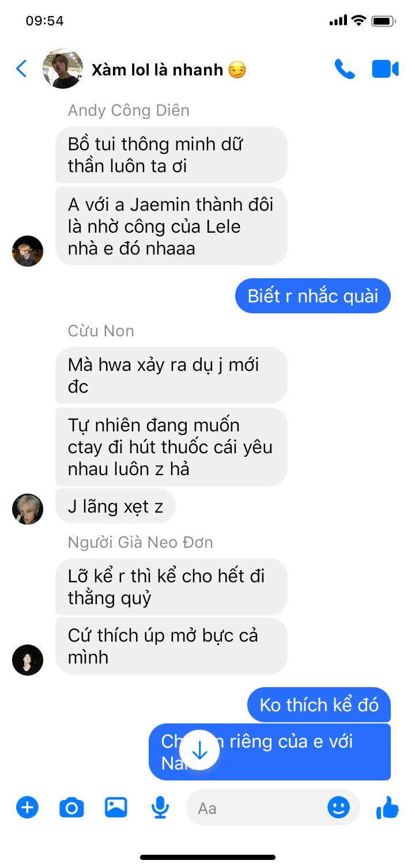Image resolution: width=415 pixels, height=868 pixels.
Task: Select the 'Biết r nhắc quài' message bubble
Action: click(313, 296)
